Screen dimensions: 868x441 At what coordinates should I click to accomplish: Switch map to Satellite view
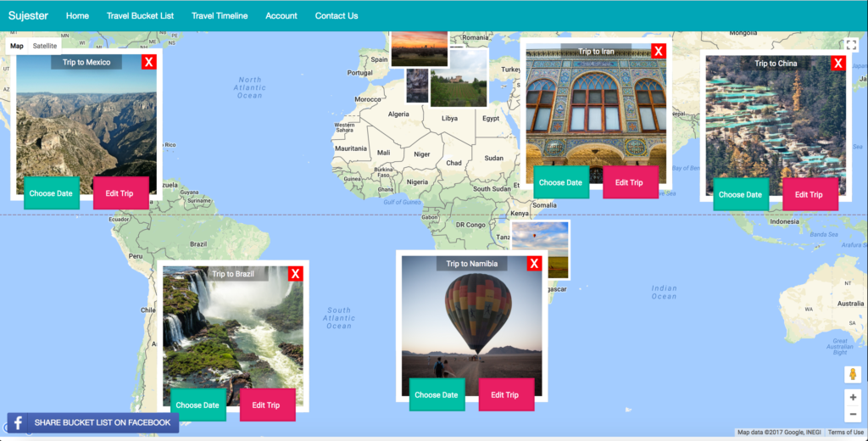(x=45, y=46)
